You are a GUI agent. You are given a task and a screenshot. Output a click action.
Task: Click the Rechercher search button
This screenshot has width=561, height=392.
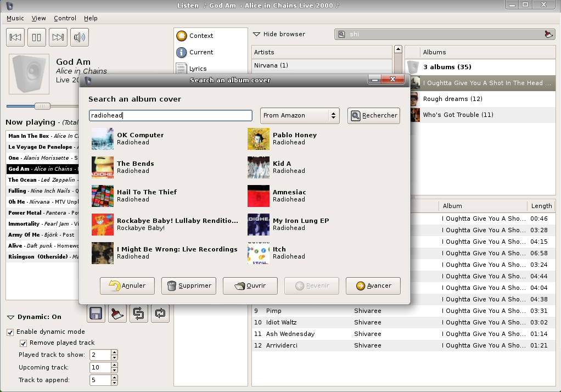[x=373, y=116]
